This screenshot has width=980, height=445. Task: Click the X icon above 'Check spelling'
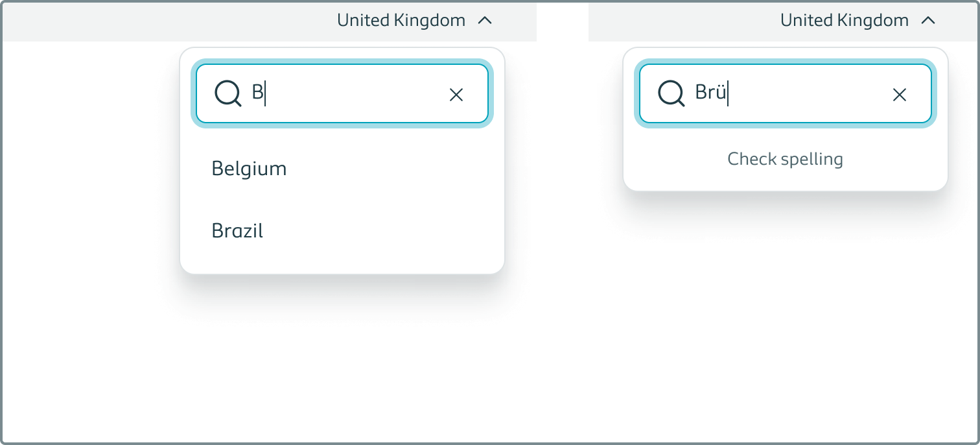[x=900, y=95]
